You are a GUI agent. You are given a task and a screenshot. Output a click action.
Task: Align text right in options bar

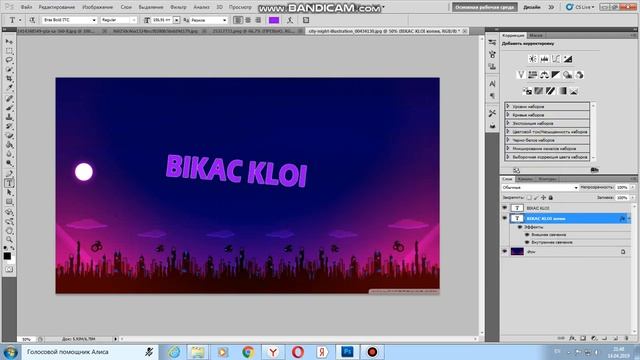click(258, 20)
